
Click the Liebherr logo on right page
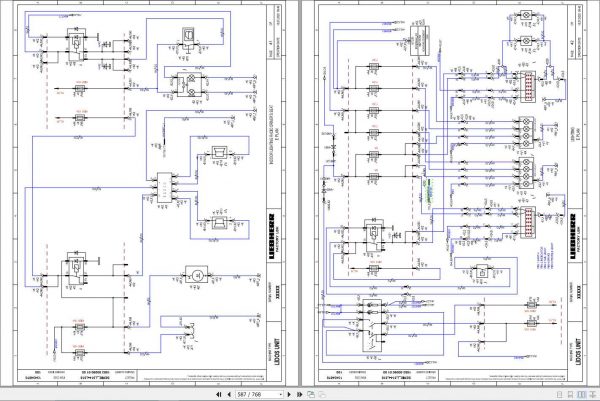click(574, 236)
